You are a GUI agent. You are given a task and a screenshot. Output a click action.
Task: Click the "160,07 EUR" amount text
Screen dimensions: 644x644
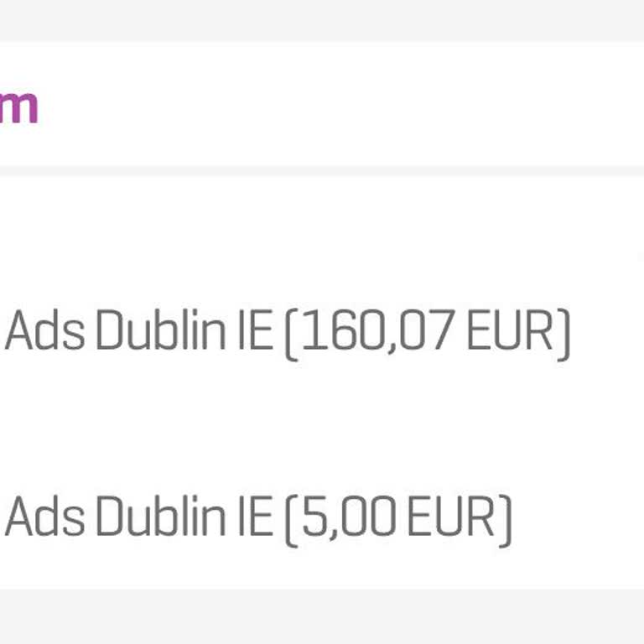[x=426, y=333]
